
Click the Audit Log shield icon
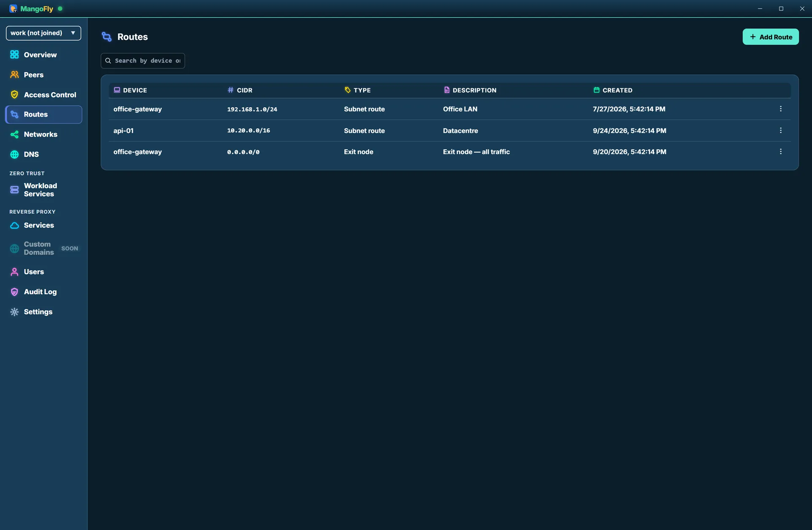click(14, 292)
